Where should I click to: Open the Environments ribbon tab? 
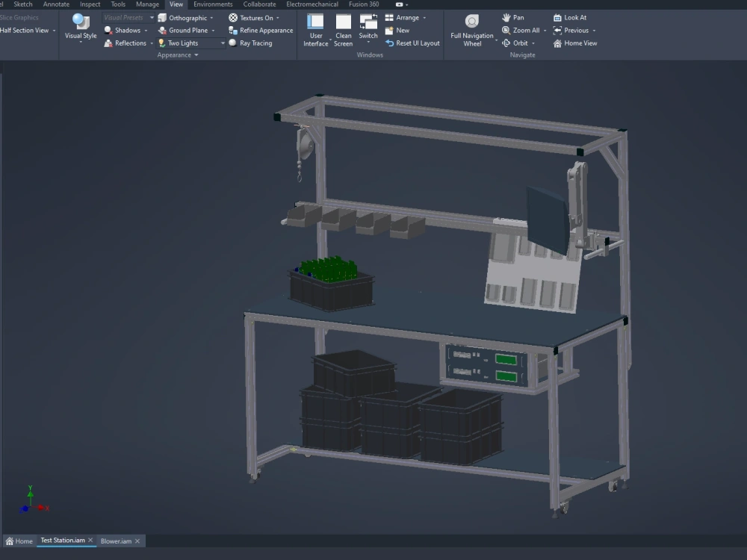213,4
